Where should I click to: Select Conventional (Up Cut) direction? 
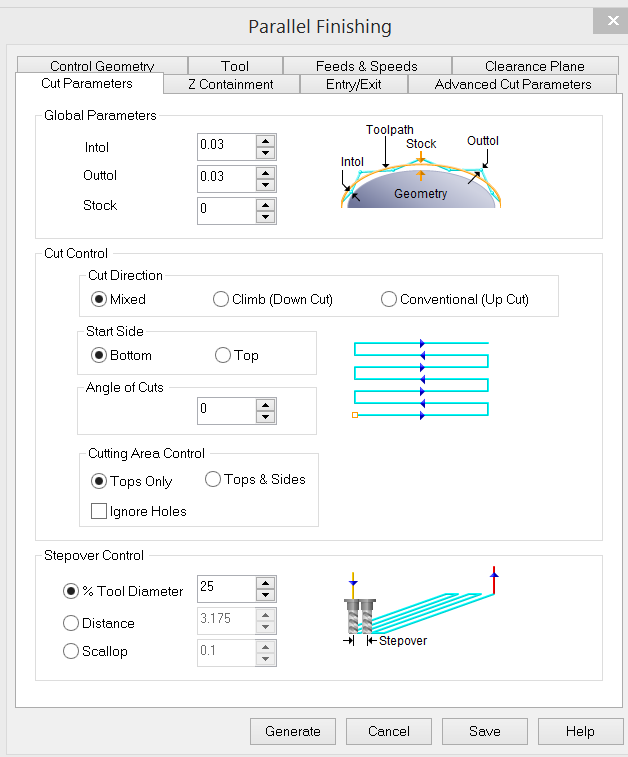click(389, 299)
